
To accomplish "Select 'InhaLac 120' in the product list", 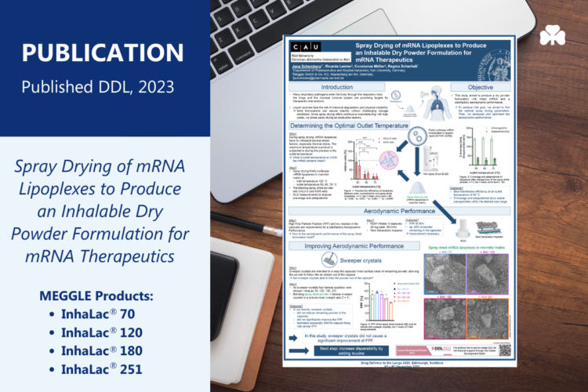I will tap(102, 332).
